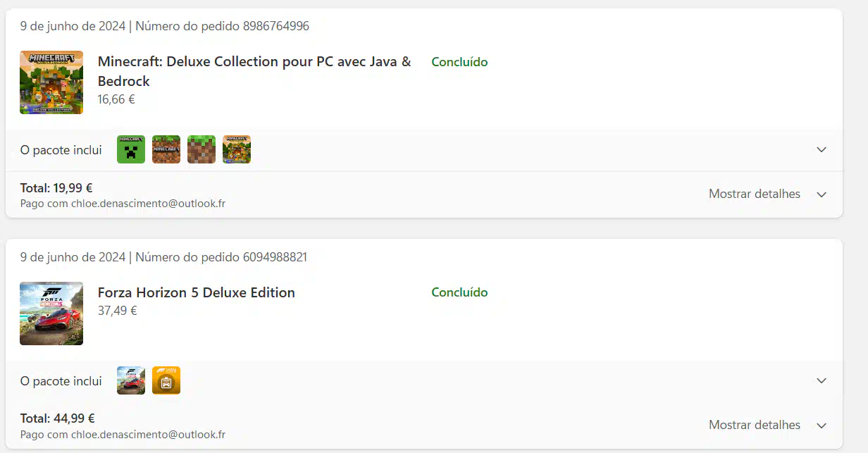Click Mostrar detalhes text in Forza order
The height and width of the screenshot is (453, 868).
[x=755, y=425]
